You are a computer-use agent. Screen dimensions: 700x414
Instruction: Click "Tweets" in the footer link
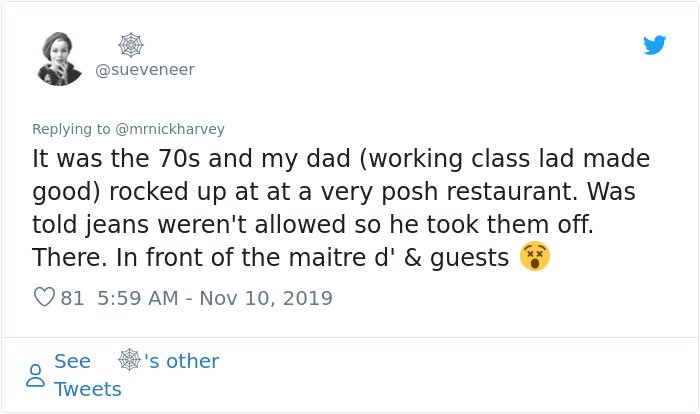88,389
